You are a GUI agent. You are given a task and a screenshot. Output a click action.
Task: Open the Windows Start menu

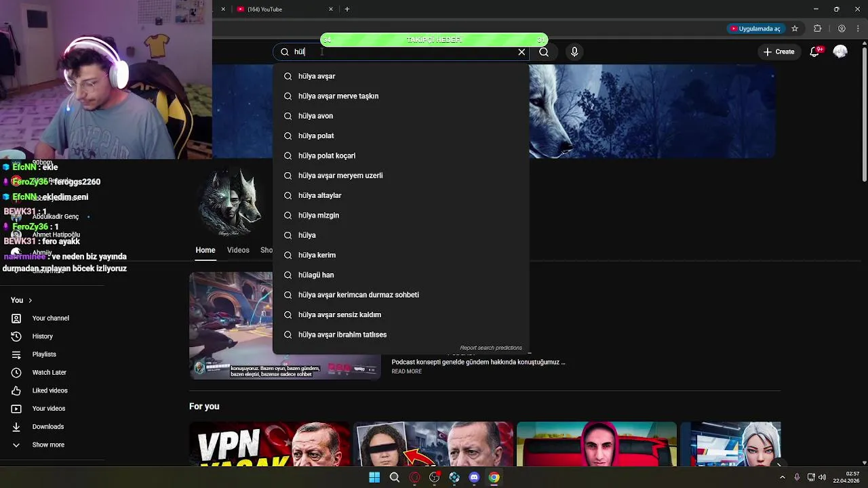[374, 477]
